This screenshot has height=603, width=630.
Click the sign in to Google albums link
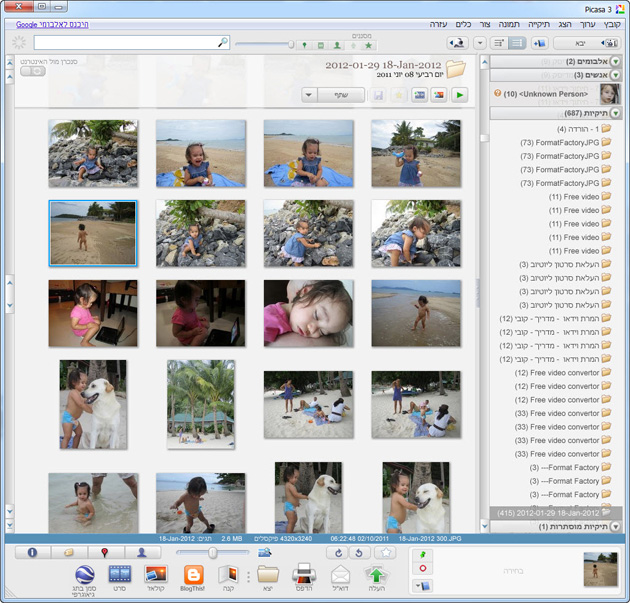pos(52,25)
